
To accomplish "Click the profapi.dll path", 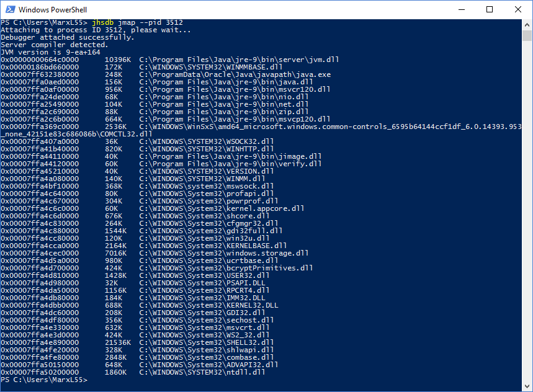I will pyautogui.click(x=207, y=194).
